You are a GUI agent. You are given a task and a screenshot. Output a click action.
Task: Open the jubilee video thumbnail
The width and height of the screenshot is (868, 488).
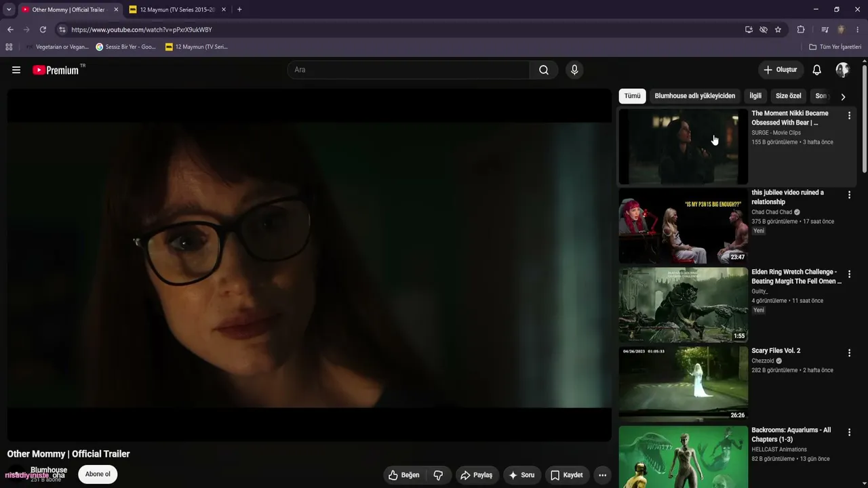tap(683, 226)
